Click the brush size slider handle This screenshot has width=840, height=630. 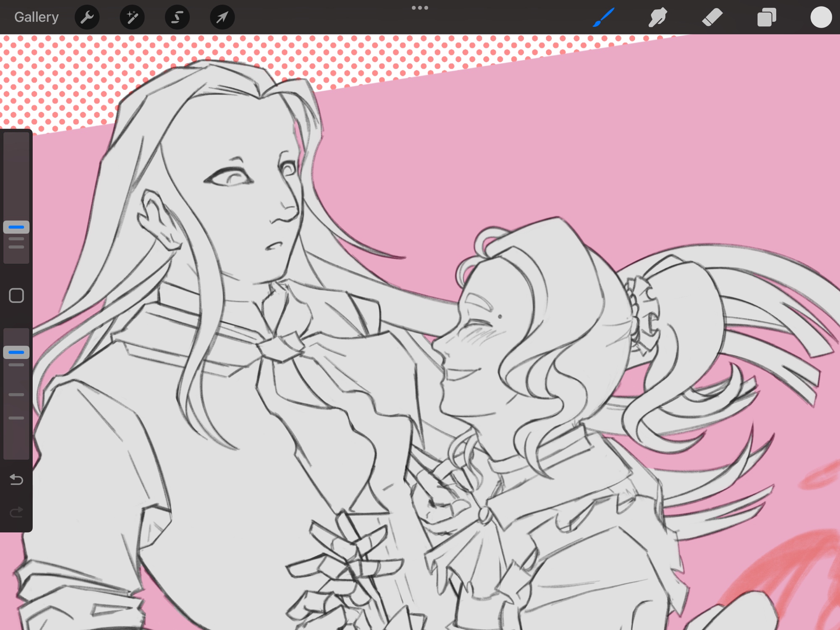click(x=16, y=227)
